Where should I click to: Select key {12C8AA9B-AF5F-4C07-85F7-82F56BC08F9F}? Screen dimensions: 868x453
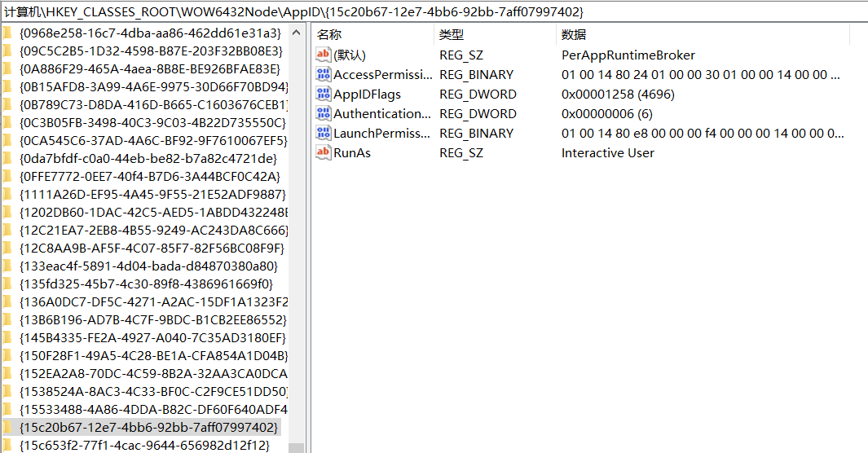(152, 248)
